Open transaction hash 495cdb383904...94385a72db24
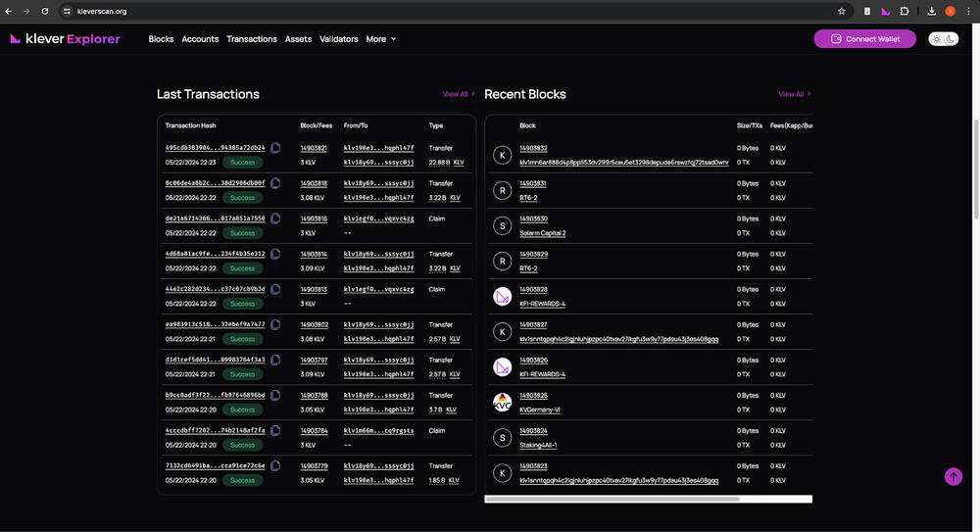The image size is (980, 532). pos(215,148)
